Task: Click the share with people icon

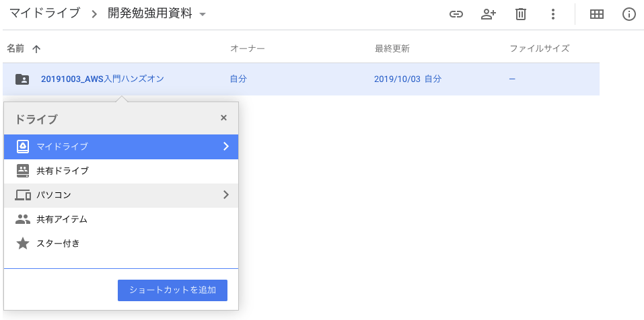Action: click(x=489, y=14)
